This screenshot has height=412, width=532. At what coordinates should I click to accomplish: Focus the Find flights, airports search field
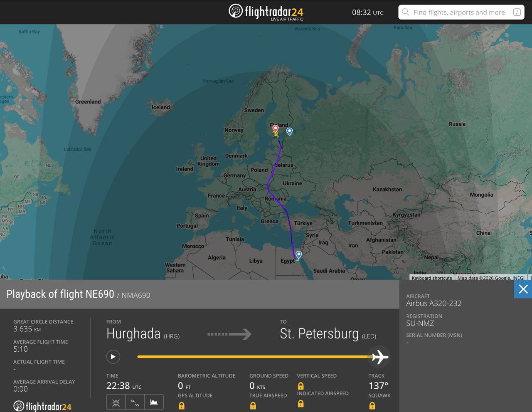(461, 12)
